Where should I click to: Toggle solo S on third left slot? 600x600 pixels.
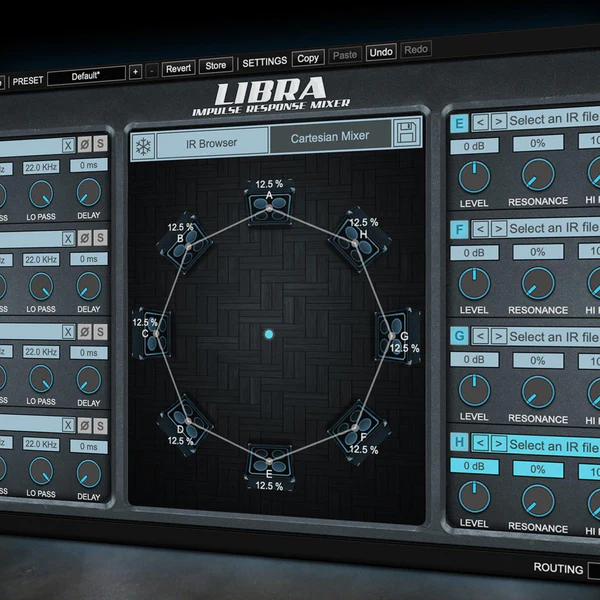(100, 332)
